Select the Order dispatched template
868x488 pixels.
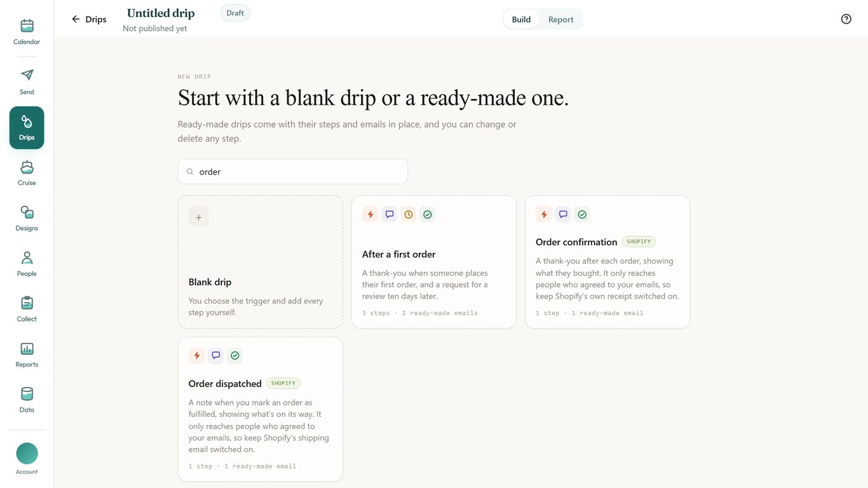[261, 409]
